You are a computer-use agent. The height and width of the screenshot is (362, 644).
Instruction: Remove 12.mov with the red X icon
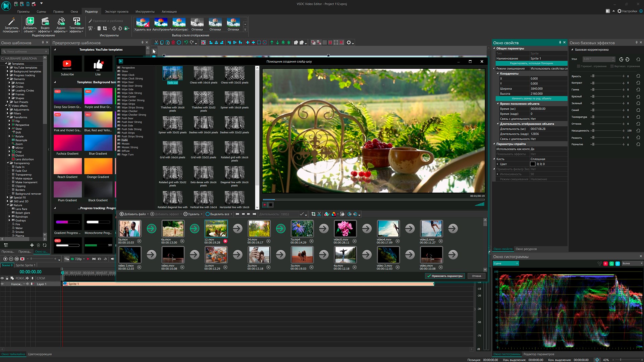tap(225, 241)
